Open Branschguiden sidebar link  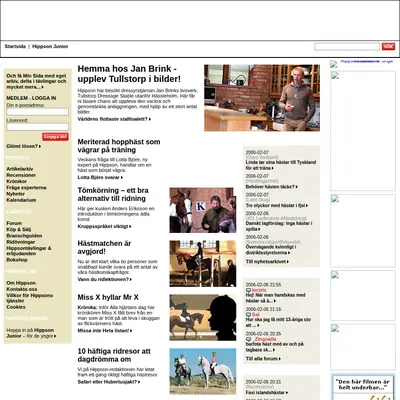point(24,236)
